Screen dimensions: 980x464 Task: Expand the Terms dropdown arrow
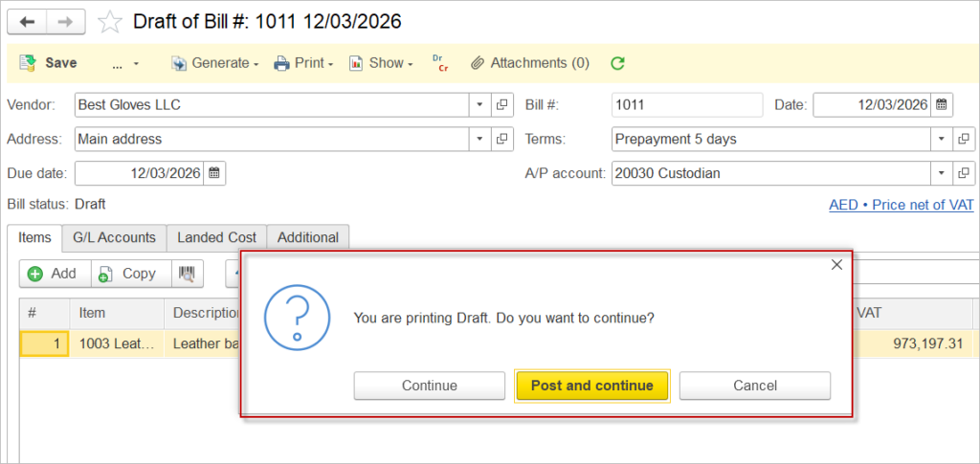tap(940, 139)
